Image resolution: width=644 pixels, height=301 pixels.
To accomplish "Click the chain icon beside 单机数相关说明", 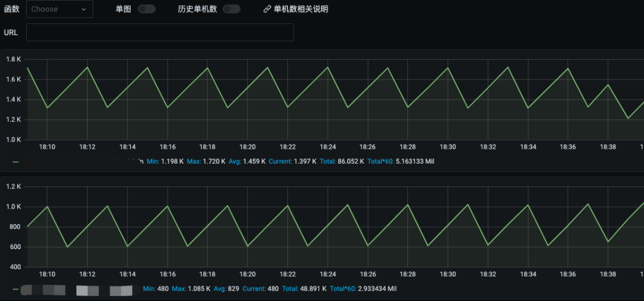I will [x=267, y=9].
